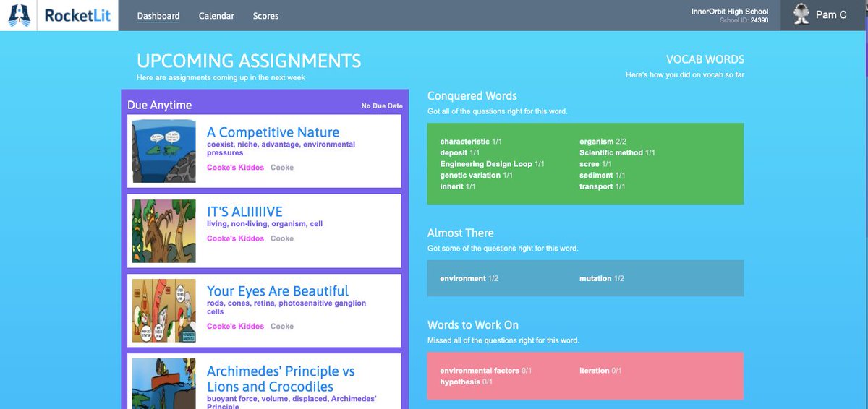Image resolution: width=868 pixels, height=409 pixels.
Task: Click the word transport 1/1
Action: point(603,186)
